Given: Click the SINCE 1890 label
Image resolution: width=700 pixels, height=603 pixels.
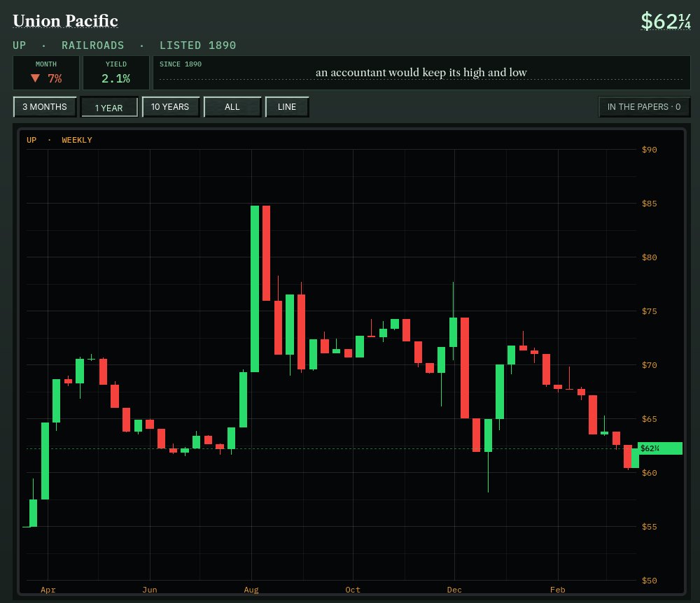Looking at the screenshot, I should 181,64.
